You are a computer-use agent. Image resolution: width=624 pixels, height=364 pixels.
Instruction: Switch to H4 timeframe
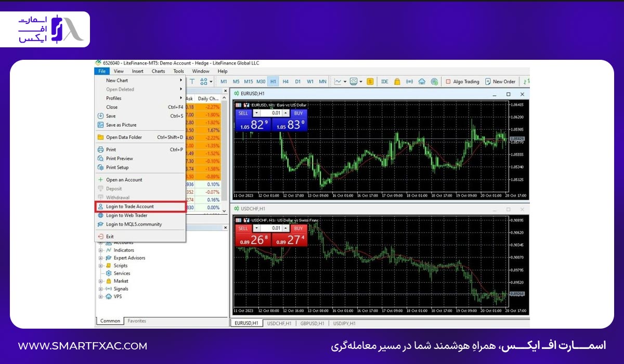coord(285,82)
